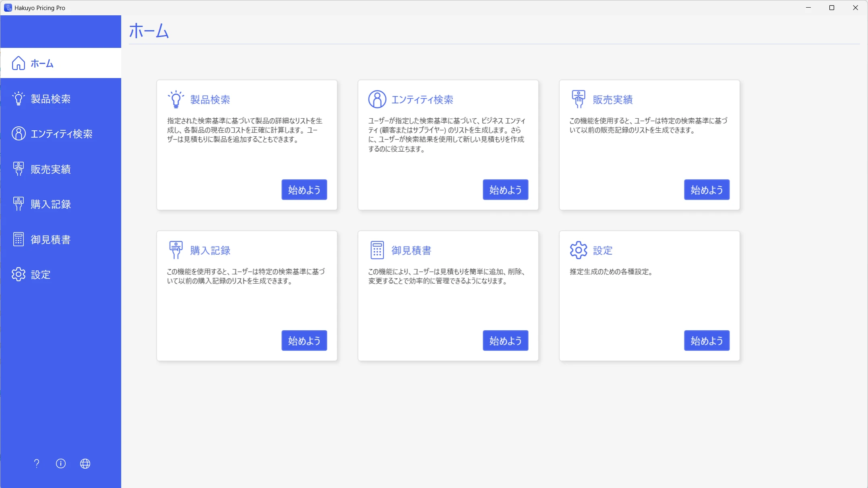Click the 設定 gear icon in sidebar
868x488 pixels.
click(x=18, y=274)
